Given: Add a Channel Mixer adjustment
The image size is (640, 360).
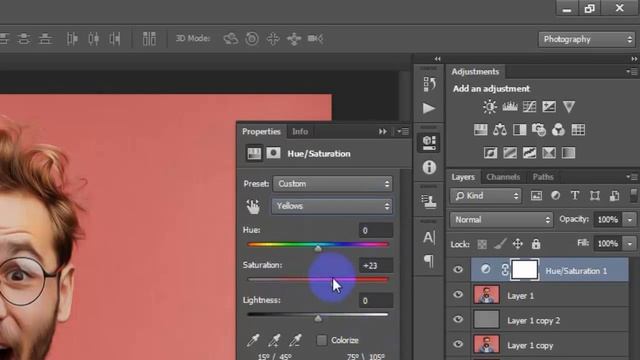Looking at the screenshot, I should click(558, 130).
